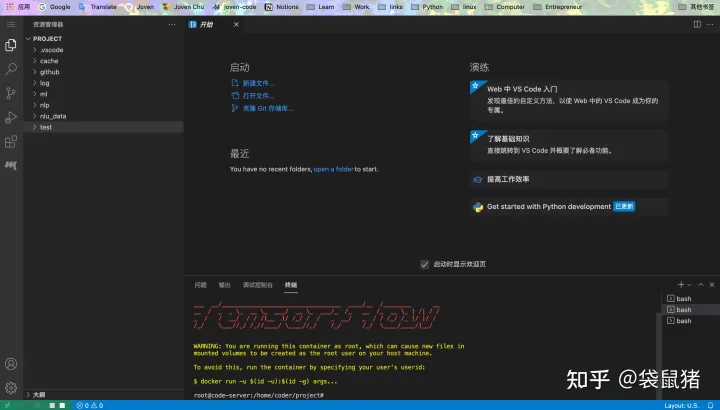720x410 pixels.
Task: Open the Source Control view
Action: (11, 93)
